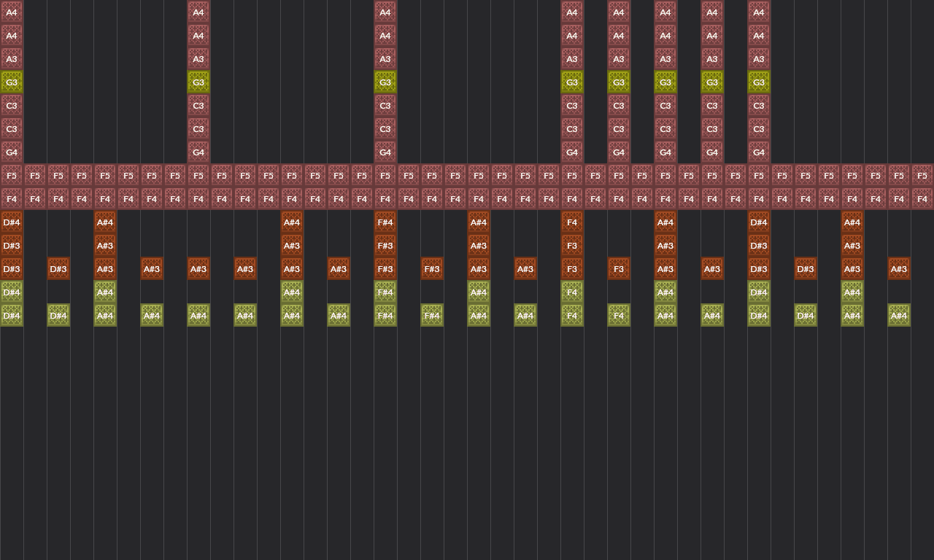Click the F3 block directly beneath orange F4
The width and height of the screenshot is (934, 560).
572,245
